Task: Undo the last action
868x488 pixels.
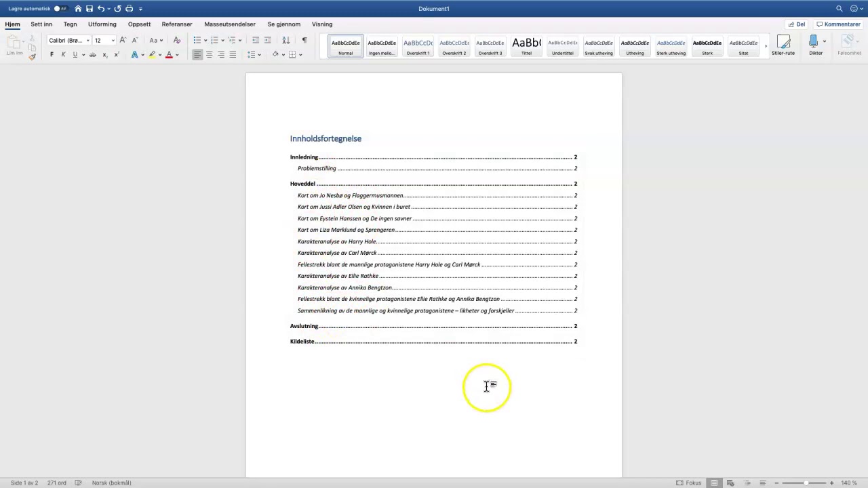Action: click(x=101, y=9)
